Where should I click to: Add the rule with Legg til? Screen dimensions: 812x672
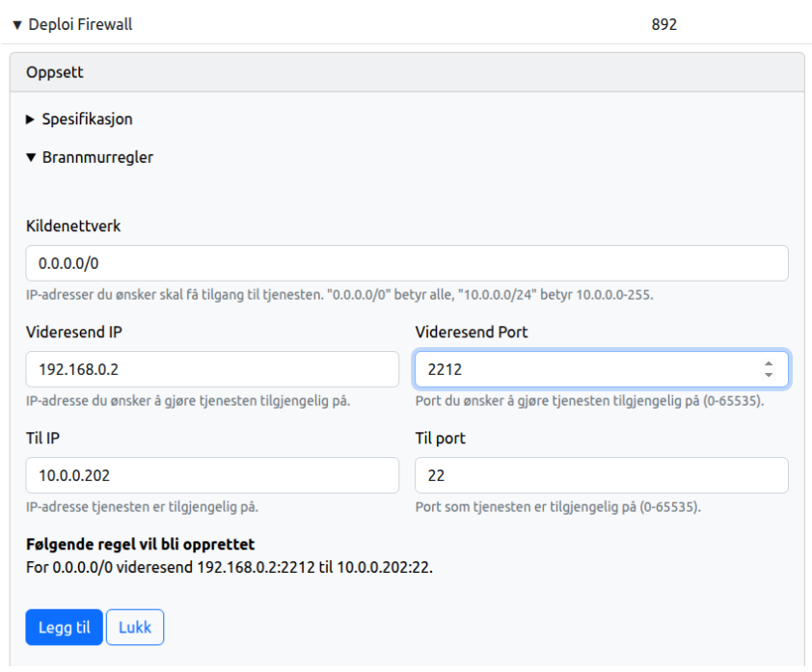(x=65, y=628)
